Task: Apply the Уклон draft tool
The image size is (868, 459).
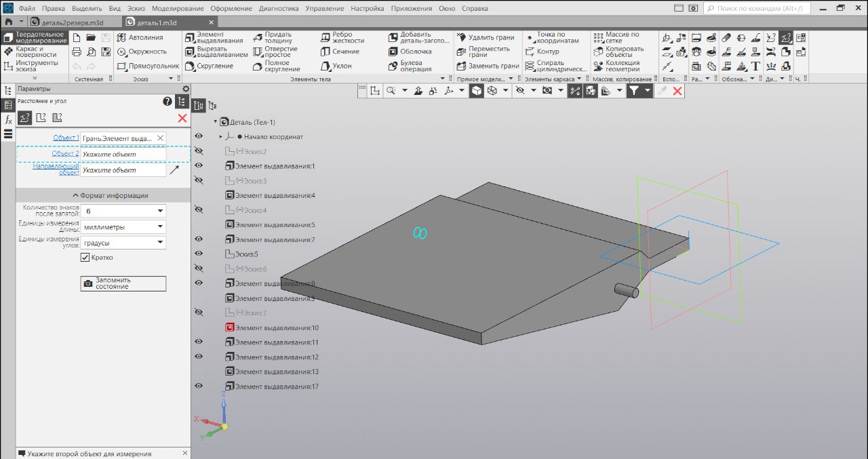Action: 336,66
